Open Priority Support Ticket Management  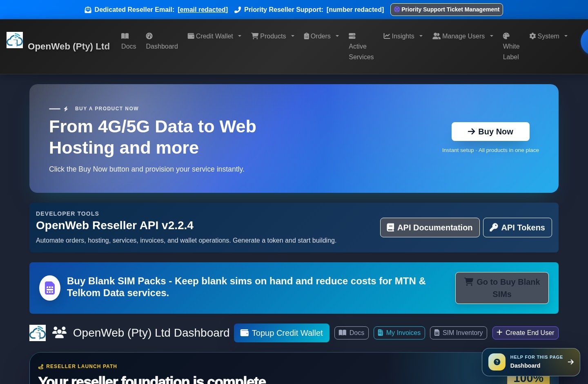446,9
